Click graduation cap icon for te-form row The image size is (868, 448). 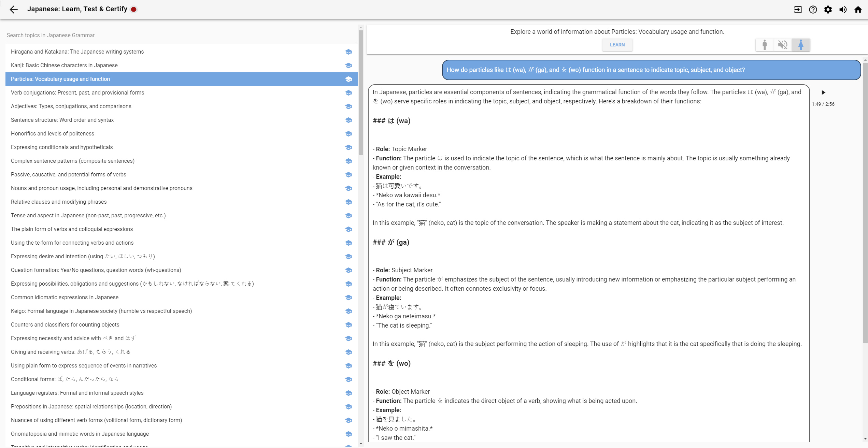348,243
